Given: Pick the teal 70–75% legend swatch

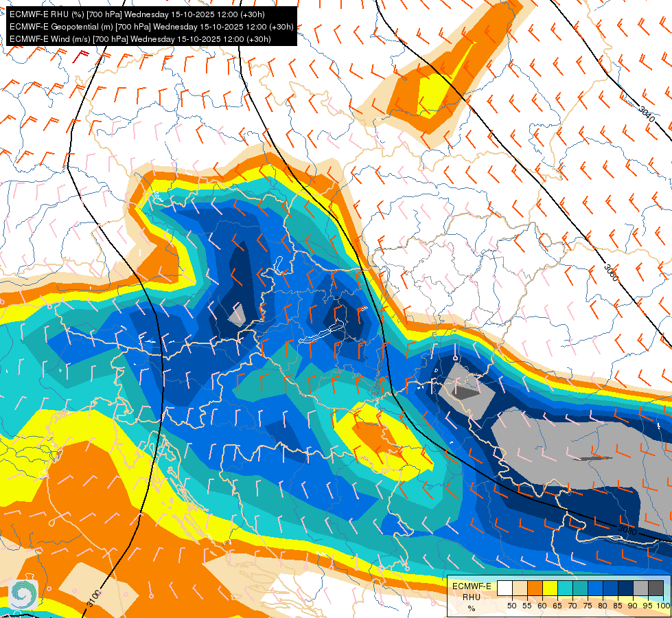Looking at the screenshot, I should click(580, 588).
